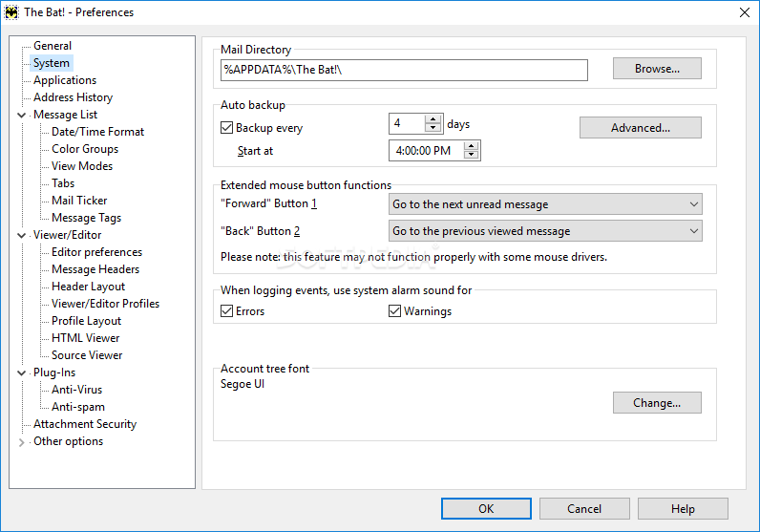Open Profile Layout settings
This screenshot has width=760, height=532.
click(86, 321)
